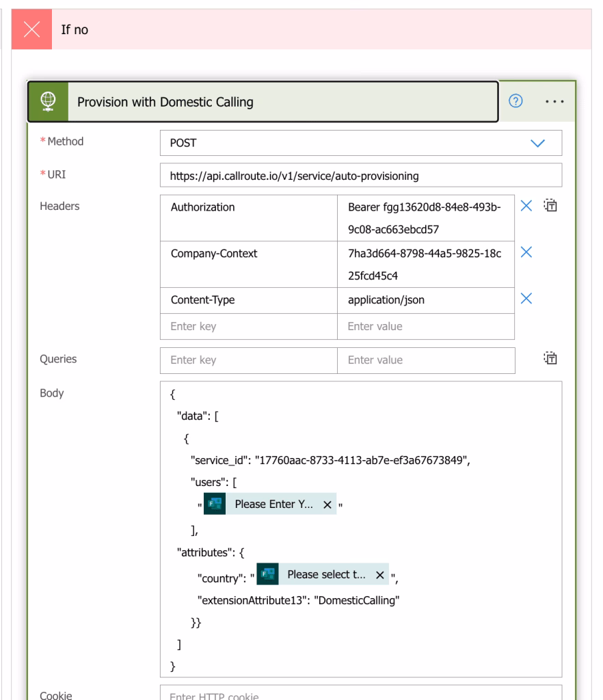Viewport: 603px width, 700px height.
Task: Click the help question mark icon
Action: click(517, 102)
